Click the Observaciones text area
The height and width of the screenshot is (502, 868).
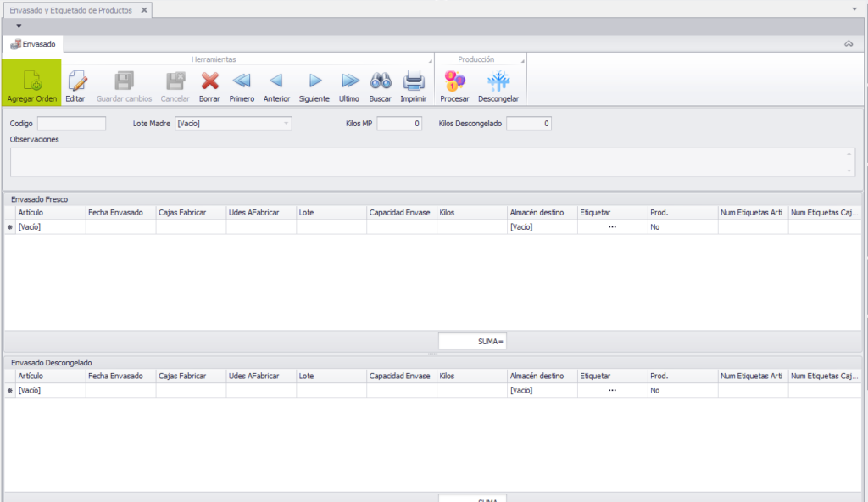(432, 162)
